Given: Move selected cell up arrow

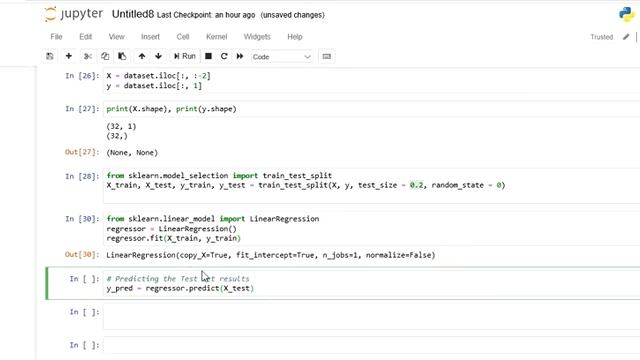Looking at the screenshot, I should click(x=142, y=56).
